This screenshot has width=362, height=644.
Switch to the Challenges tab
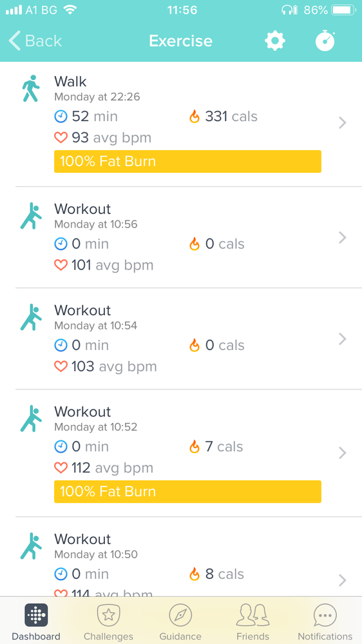[x=108, y=622]
